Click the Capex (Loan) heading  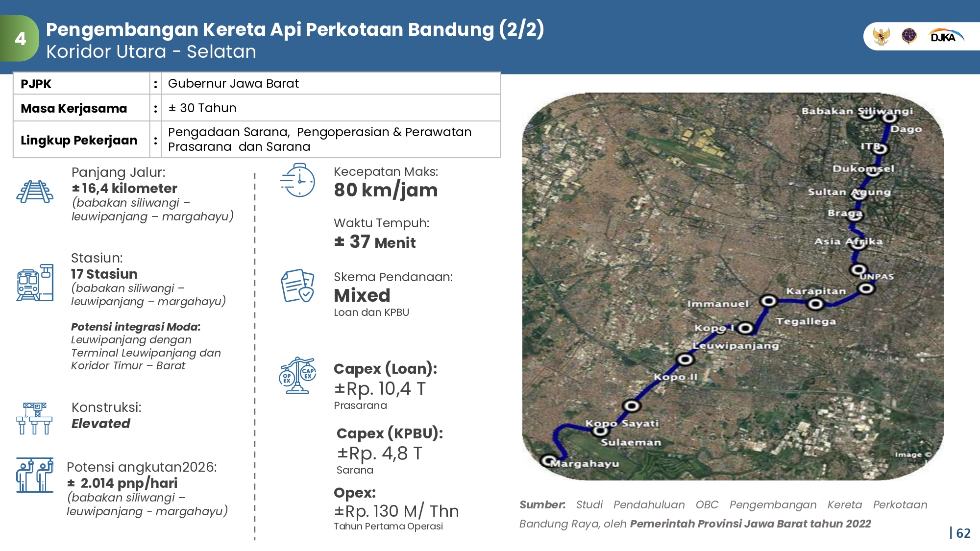tap(385, 369)
